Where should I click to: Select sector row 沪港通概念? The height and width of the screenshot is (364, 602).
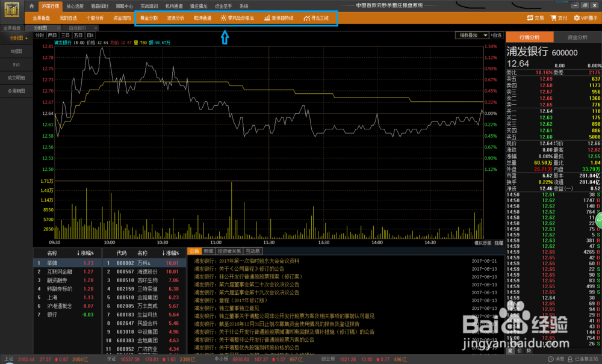pyautogui.click(x=67, y=306)
